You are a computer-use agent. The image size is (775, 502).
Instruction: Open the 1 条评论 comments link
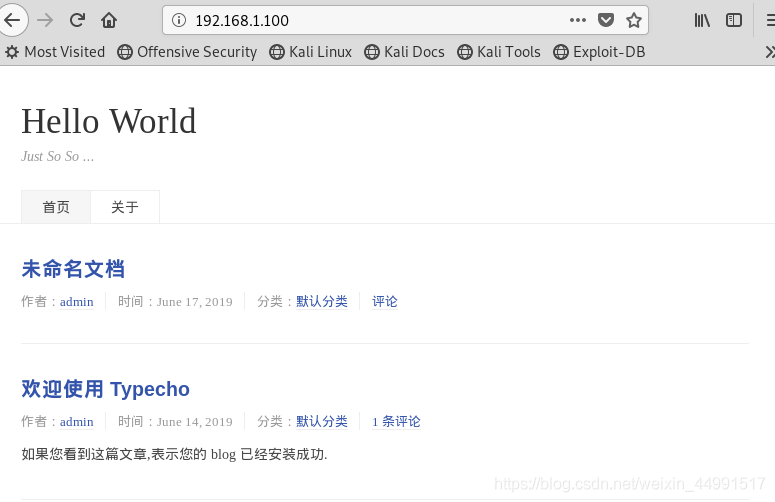click(x=396, y=421)
